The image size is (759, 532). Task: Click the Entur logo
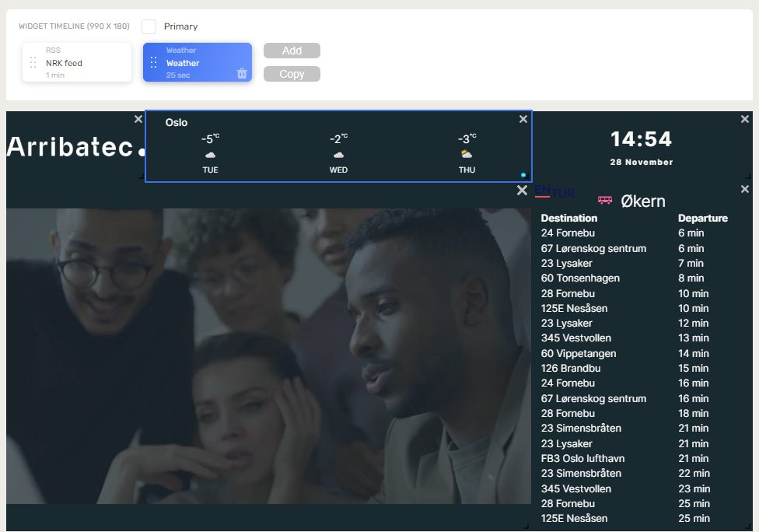point(554,191)
